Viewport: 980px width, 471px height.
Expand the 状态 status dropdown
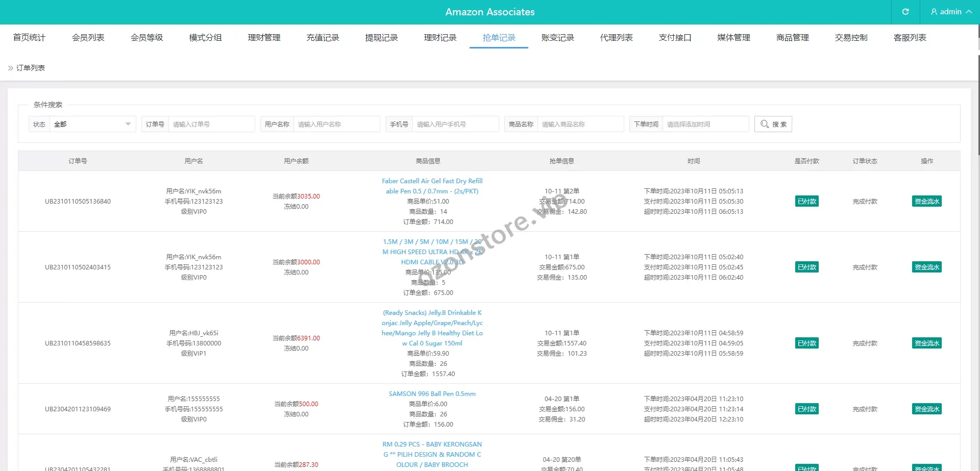pos(92,124)
